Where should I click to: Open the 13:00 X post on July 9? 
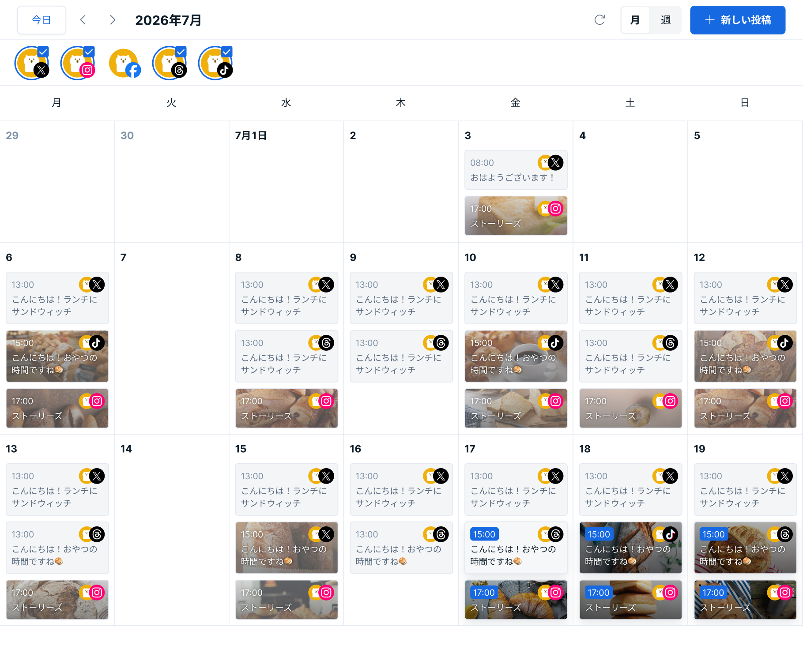(x=401, y=298)
